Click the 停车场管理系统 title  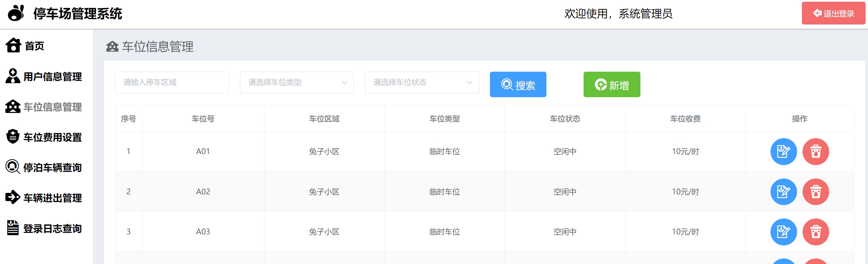(78, 14)
